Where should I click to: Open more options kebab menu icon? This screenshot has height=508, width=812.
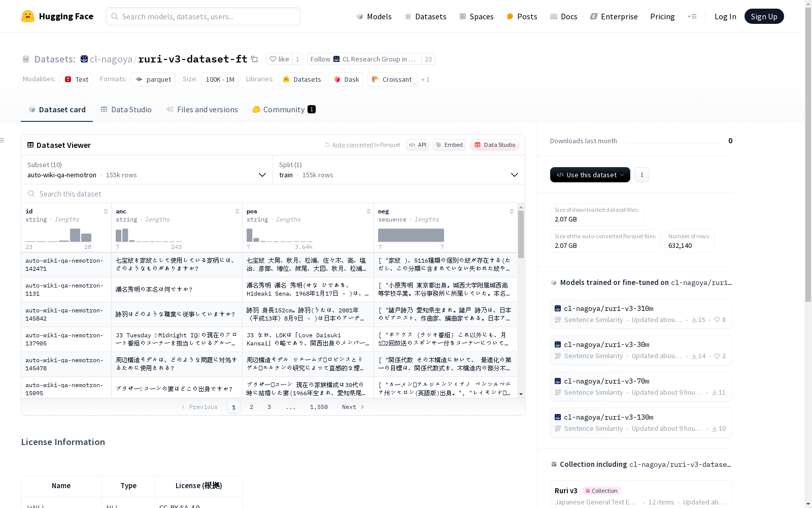click(x=642, y=175)
